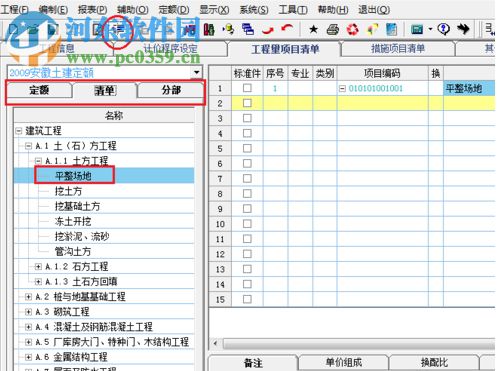Image resolution: width=500 pixels, height=371 pixels.
Task: Open the 报表(P) menu
Action: pyautogui.click(x=93, y=9)
